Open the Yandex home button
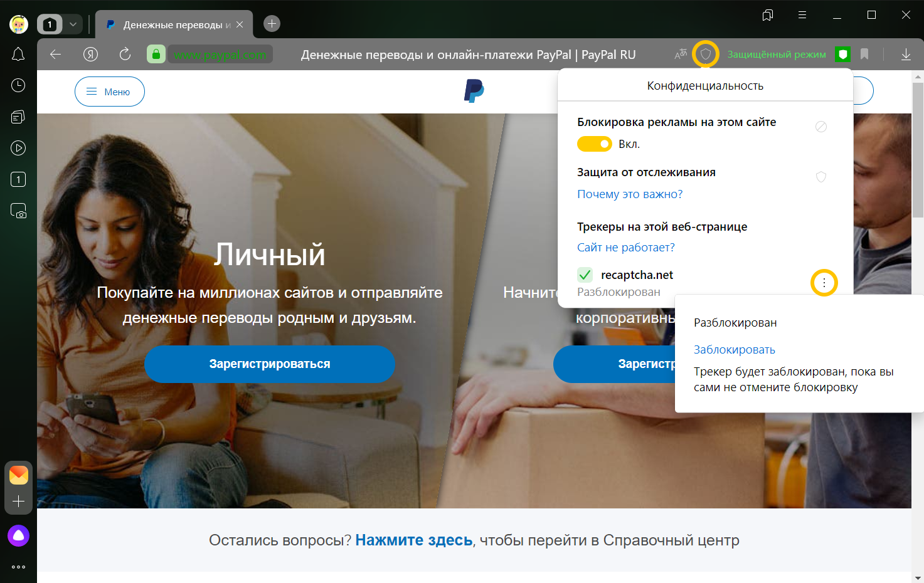The width and height of the screenshot is (924, 583). pos(91,55)
